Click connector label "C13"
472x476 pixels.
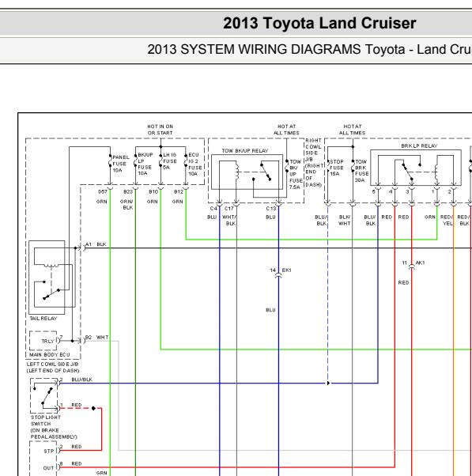pos(271,209)
